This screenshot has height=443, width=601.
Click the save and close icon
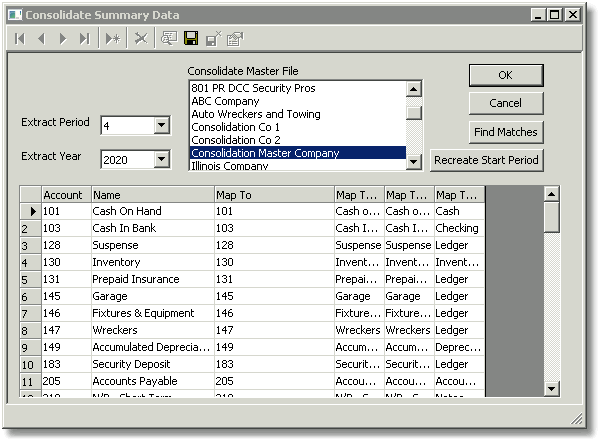click(x=213, y=39)
